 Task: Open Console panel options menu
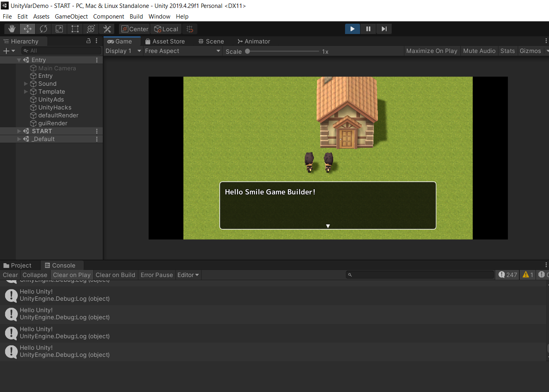(x=546, y=265)
